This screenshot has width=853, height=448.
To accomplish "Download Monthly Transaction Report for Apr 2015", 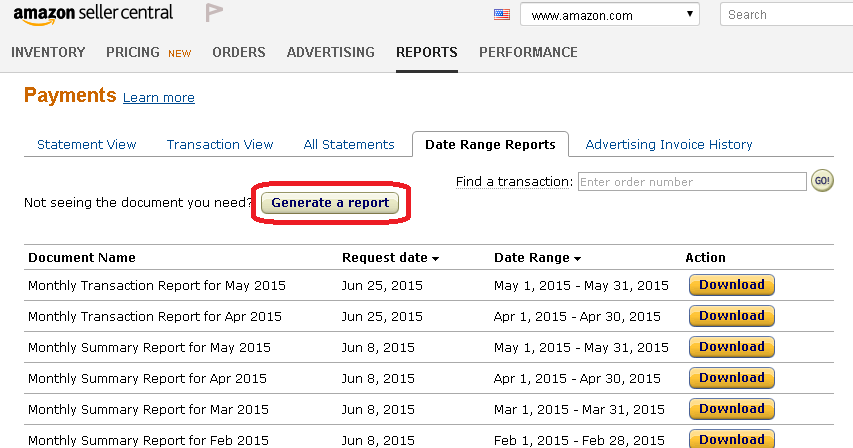I will click(732, 316).
